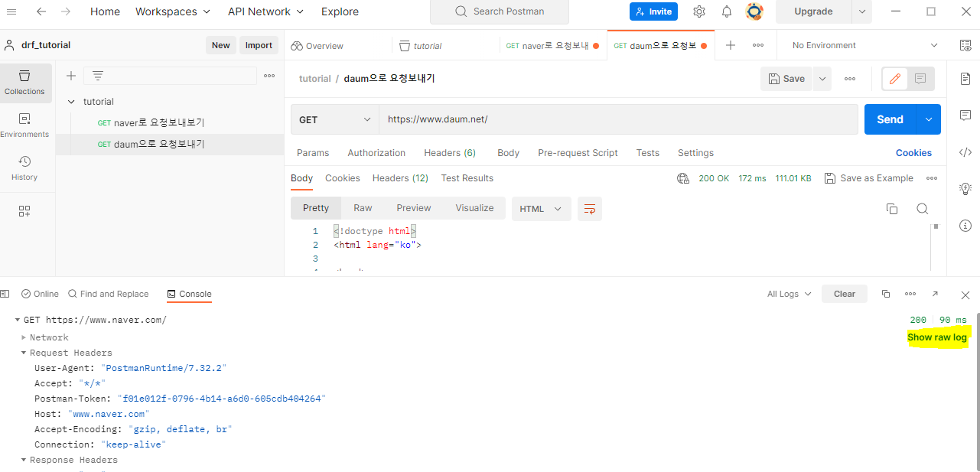Screen dimensions: 980x472
Task: Collapse the Request Headers section
Action: point(24,353)
